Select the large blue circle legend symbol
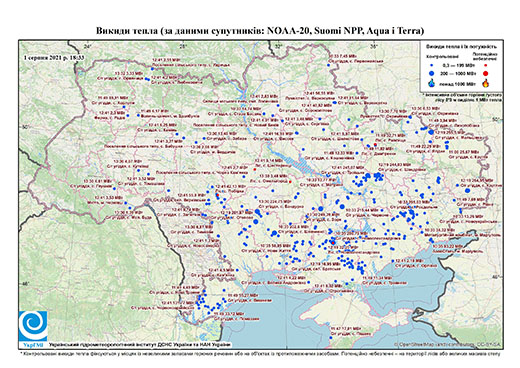Image resolution: width=520 pixels, height=368 pixels. (x=432, y=73)
